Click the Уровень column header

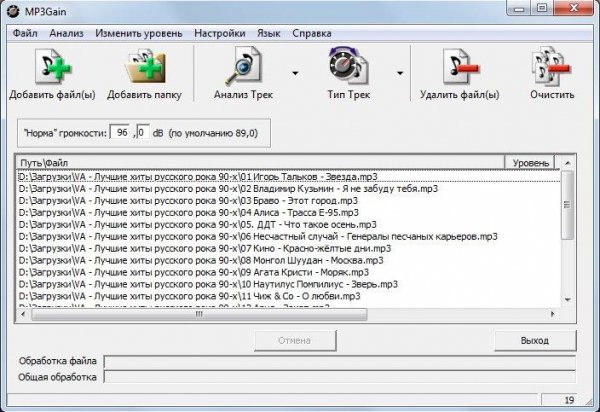tap(530, 163)
